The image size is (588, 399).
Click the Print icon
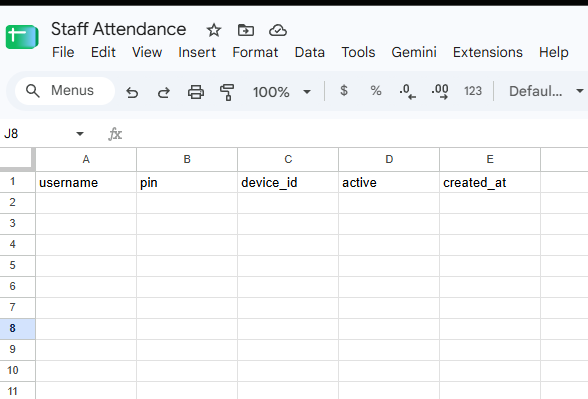(x=196, y=92)
